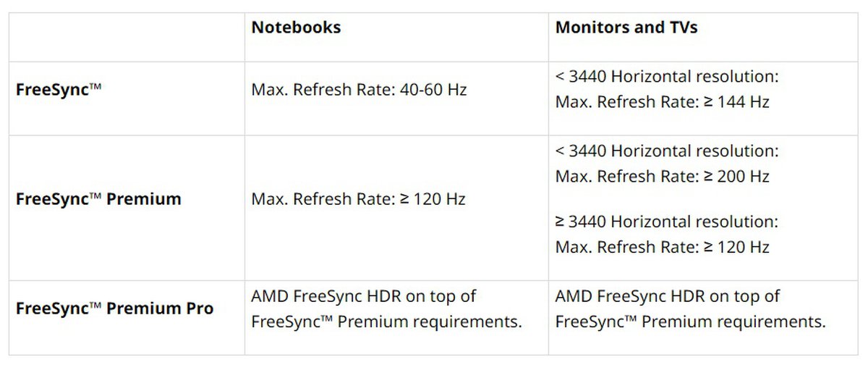
Task: Select the FreeSync™ Premium row header
Action: point(98,199)
